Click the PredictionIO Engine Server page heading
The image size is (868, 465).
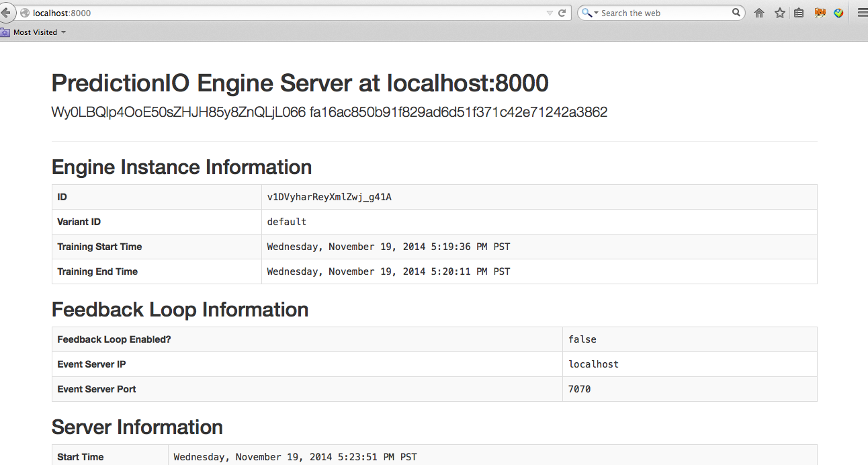point(300,83)
